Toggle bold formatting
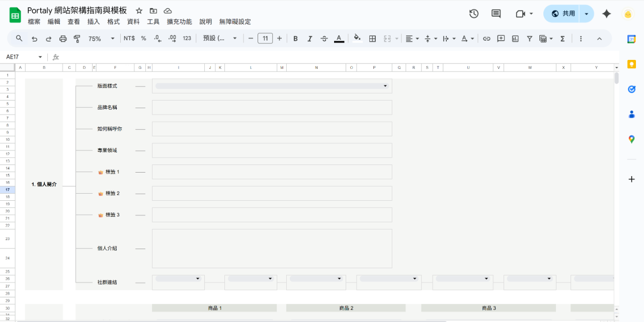Viewport: 644px width, 322px height. pos(295,39)
